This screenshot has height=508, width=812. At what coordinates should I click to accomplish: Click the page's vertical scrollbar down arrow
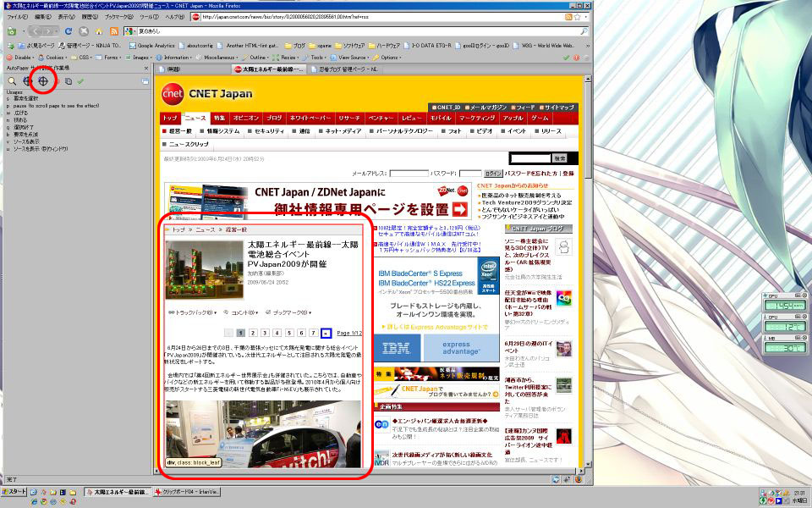[588, 465]
